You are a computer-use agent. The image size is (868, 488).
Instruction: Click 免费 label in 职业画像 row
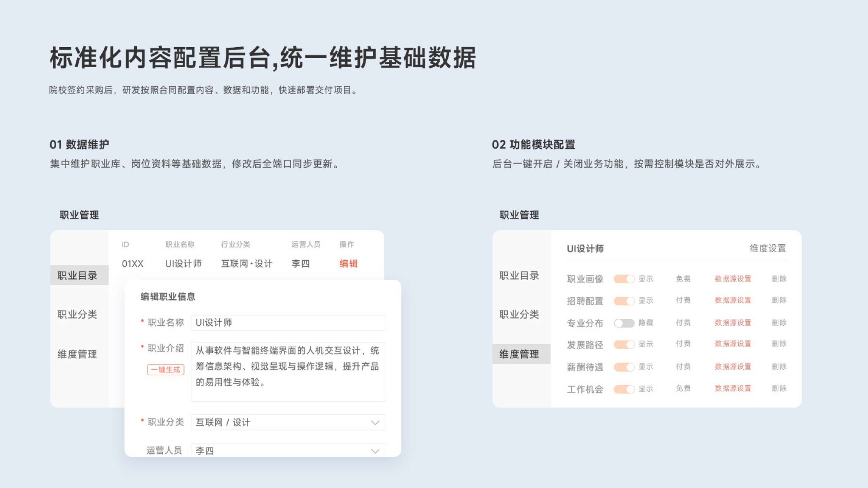tap(683, 278)
